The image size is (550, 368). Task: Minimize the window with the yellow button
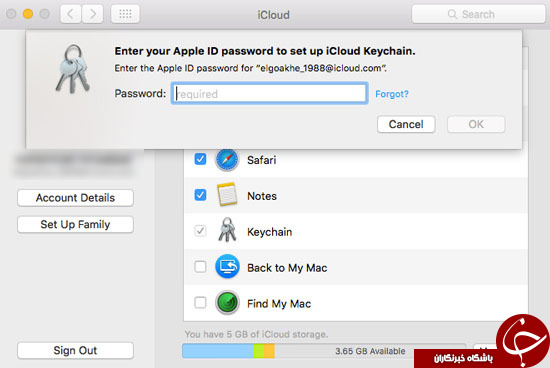(28, 14)
